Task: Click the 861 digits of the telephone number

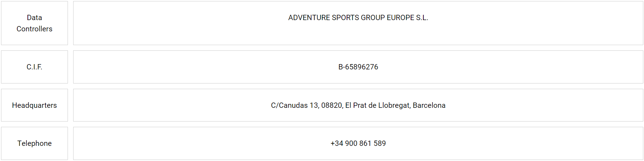Action: tap(365, 143)
